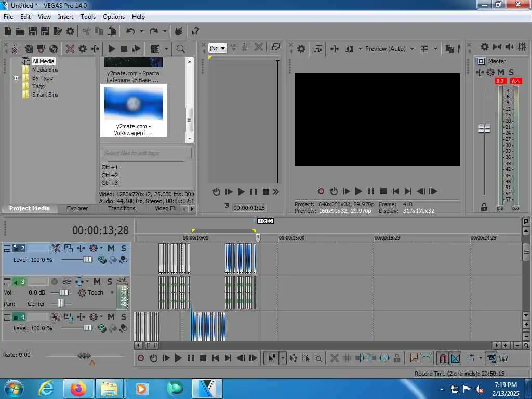
Task: Toggle Loop Playback in timeline transport
Action: (x=153, y=358)
